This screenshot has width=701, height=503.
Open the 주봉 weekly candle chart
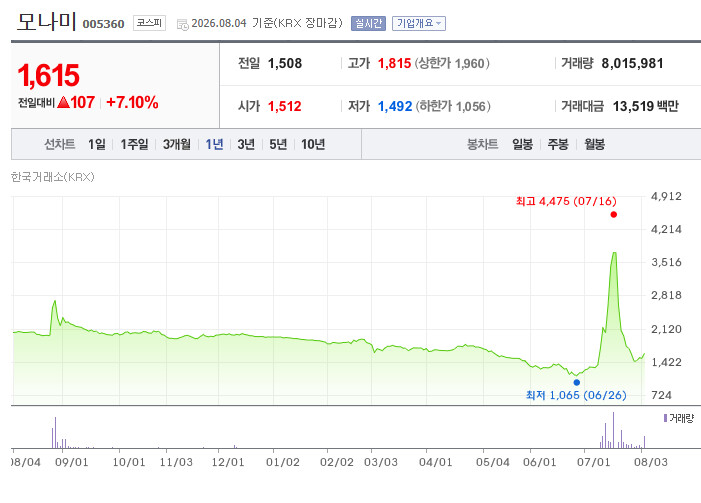pos(558,144)
